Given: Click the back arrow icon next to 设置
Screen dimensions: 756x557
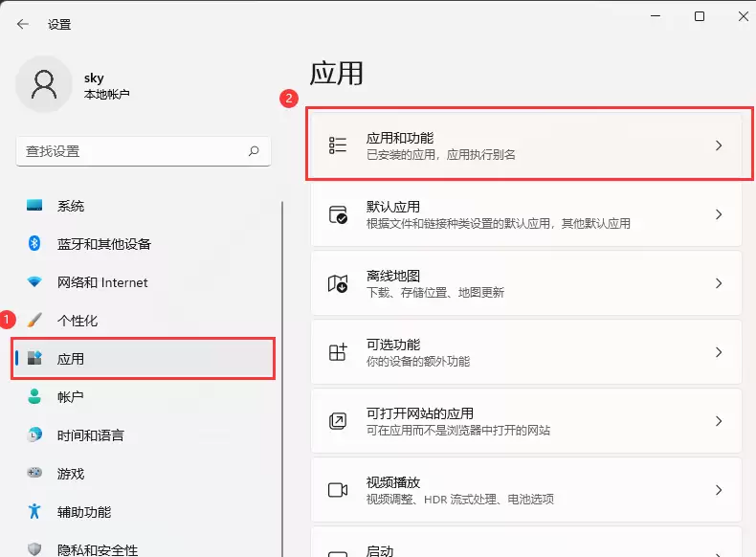Looking at the screenshot, I should 23,24.
